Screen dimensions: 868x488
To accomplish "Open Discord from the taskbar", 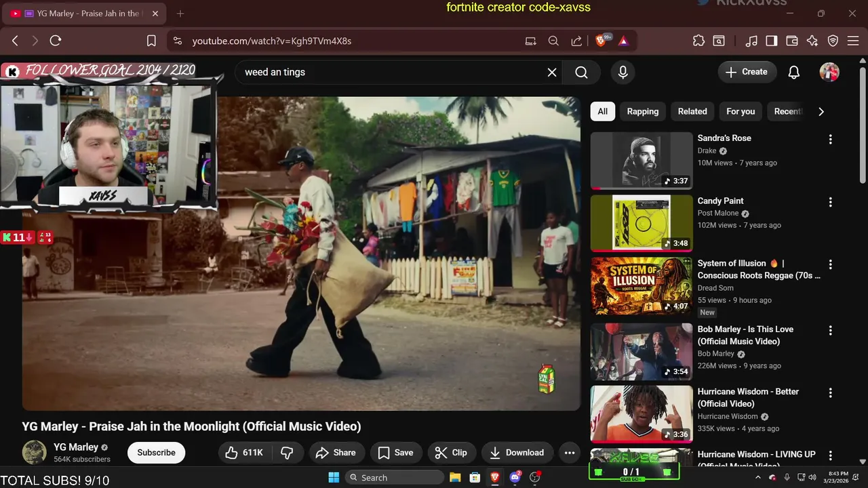I will [x=515, y=477].
